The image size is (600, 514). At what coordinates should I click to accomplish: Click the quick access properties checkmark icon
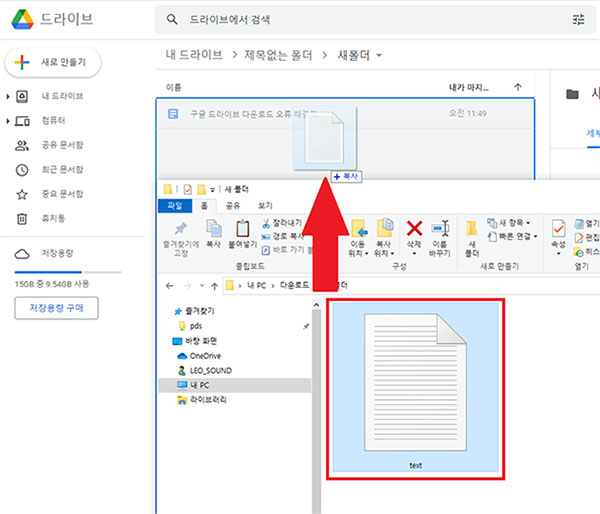point(188,189)
